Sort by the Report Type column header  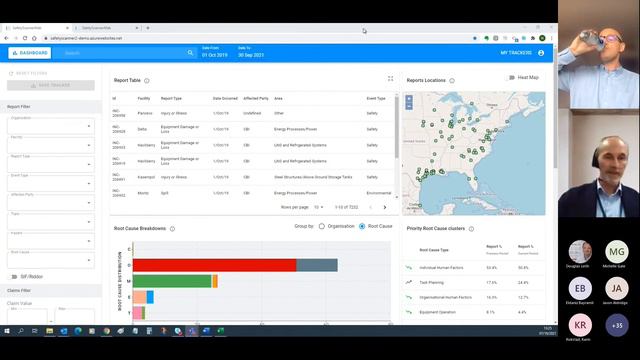171,99
